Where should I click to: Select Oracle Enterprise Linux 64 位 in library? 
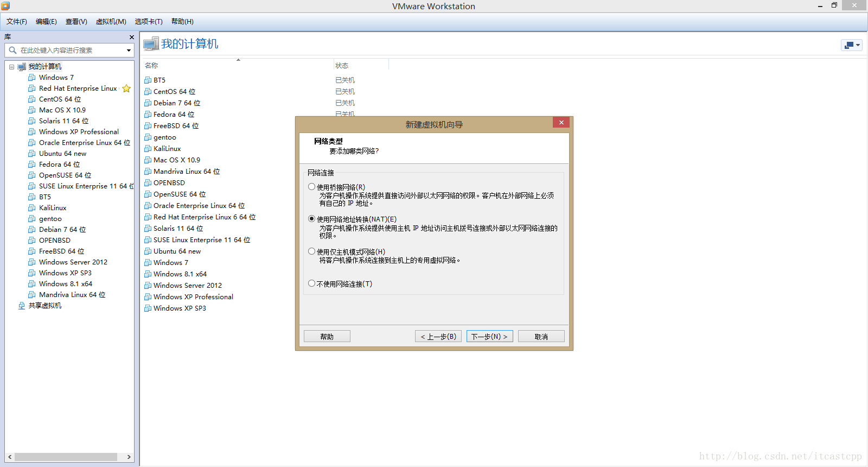[85, 143]
